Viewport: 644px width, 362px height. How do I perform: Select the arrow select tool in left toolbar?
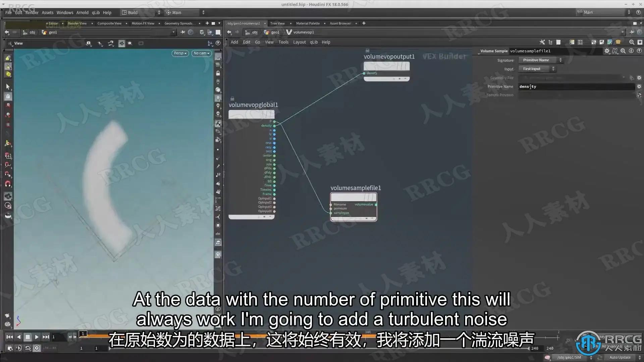coord(8,87)
